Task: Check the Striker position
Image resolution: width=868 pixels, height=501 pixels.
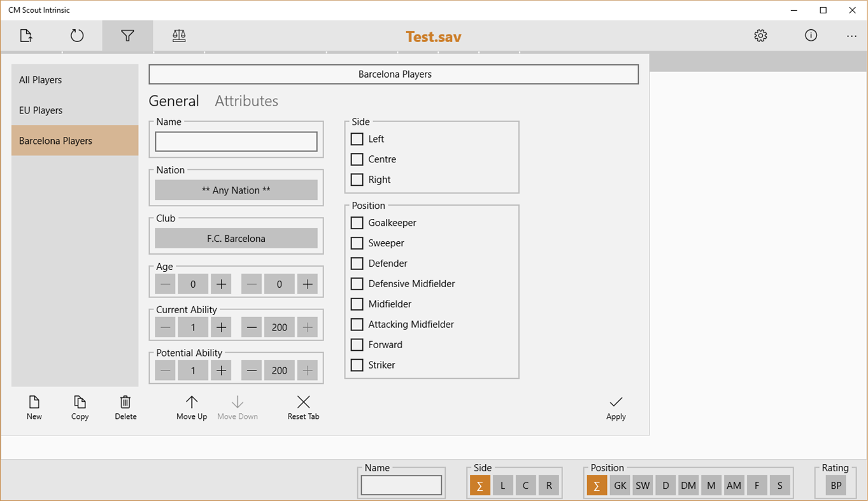Action: click(357, 365)
